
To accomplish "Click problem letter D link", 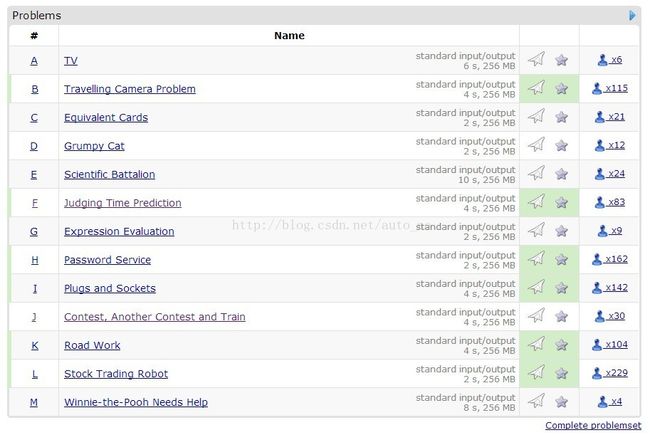I will [x=34, y=146].
